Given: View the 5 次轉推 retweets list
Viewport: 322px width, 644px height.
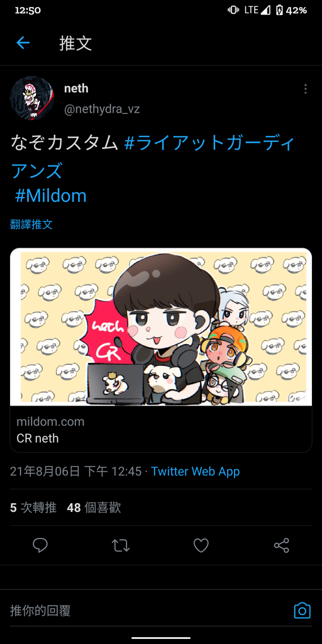Looking at the screenshot, I should coord(33,508).
